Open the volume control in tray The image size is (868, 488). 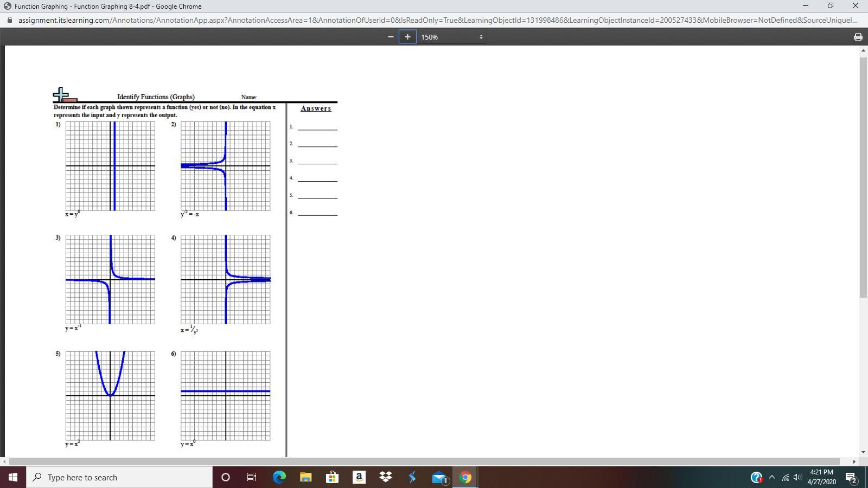[x=797, y=477]
